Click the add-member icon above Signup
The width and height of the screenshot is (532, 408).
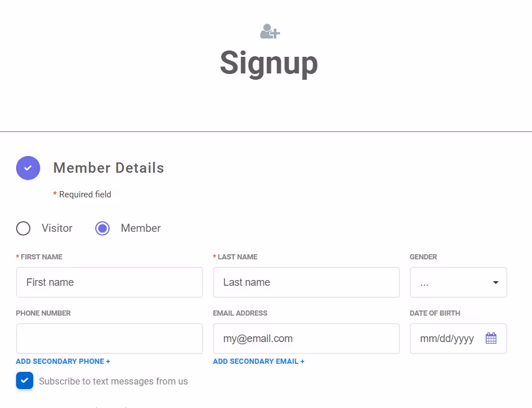[269, 32]
